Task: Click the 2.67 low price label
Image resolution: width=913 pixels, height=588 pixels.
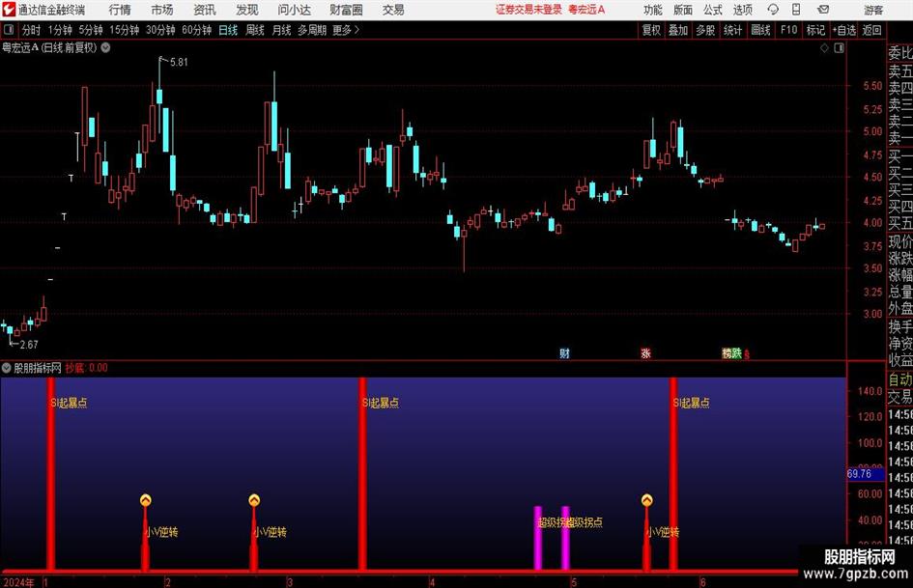Action: pyautogui.click(x=29, y=345)
